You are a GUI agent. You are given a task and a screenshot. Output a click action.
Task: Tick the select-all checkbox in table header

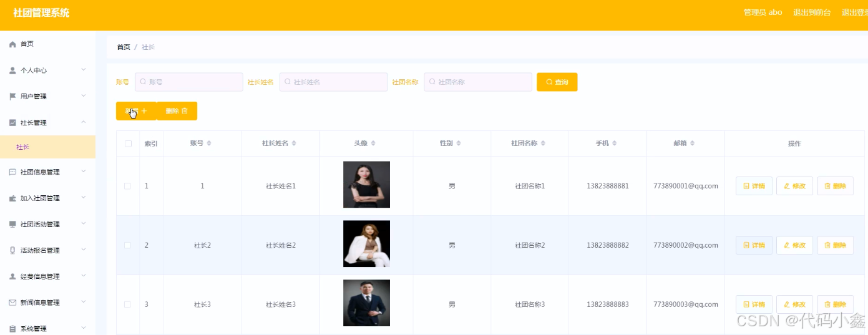pos(128,143)
